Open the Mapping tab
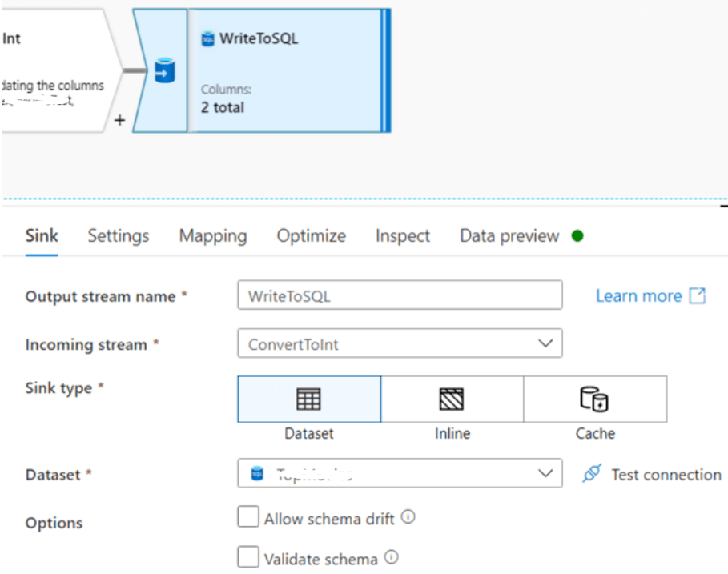728x574 pixels. tap(213, 235)
